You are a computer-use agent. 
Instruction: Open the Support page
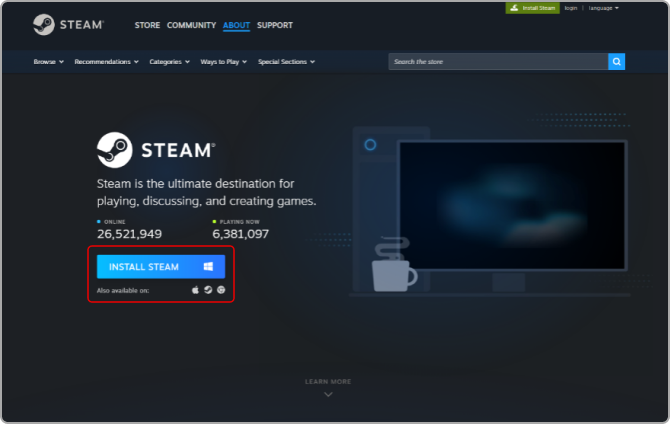point(275,25)
